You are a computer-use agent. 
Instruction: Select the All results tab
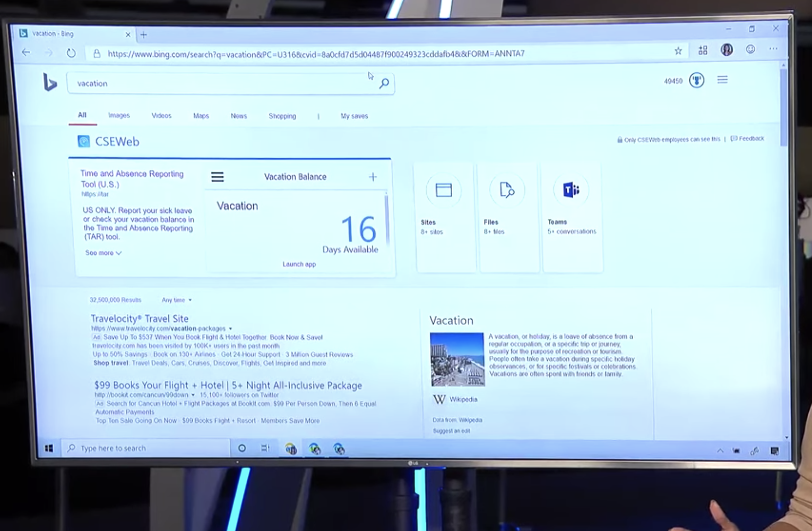click(82, 115)
